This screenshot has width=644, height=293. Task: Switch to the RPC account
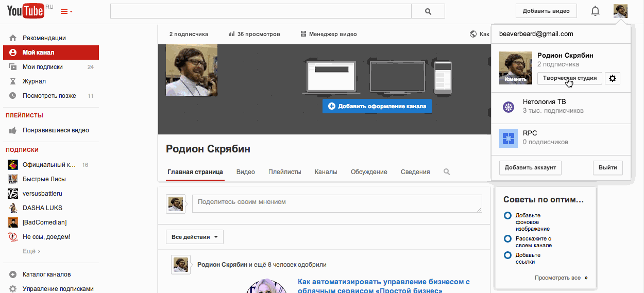point(561,139)
